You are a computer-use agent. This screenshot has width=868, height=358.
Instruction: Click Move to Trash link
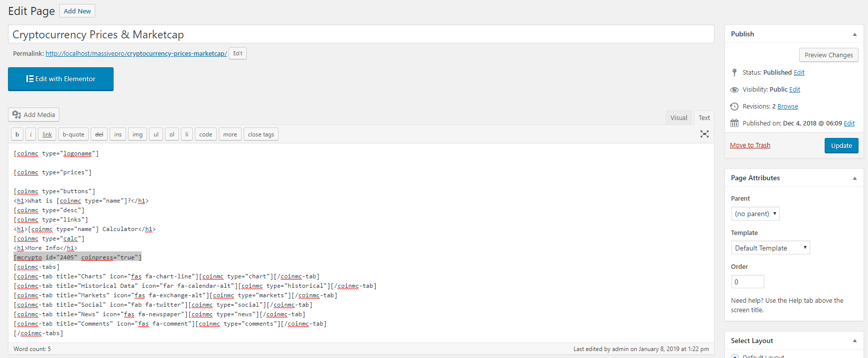pos(750,145)
